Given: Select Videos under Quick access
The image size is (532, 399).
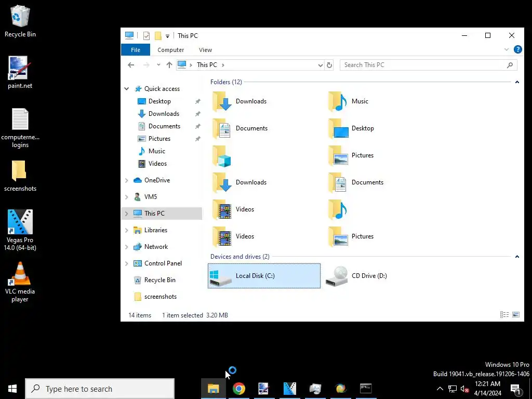Looking at the screenshot, I should (x=157, y=164).
